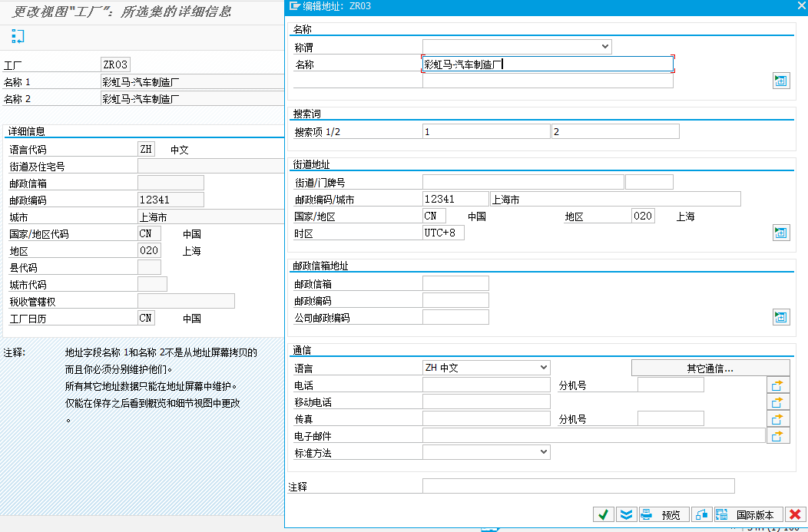
Task: Click the country field CN in dialog
Action: pos(434,216)
